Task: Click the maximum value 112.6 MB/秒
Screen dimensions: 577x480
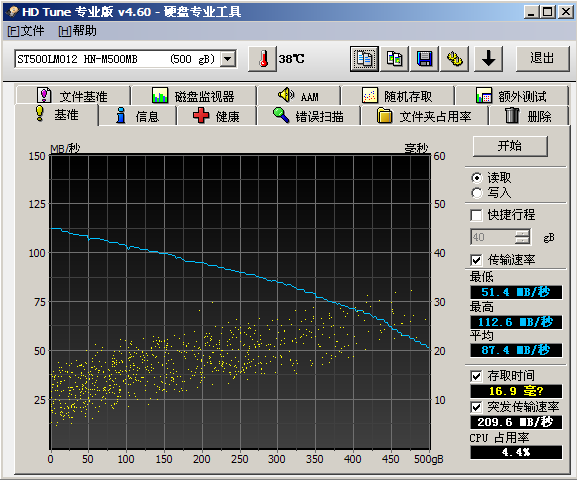Action: tap(516, 322)
